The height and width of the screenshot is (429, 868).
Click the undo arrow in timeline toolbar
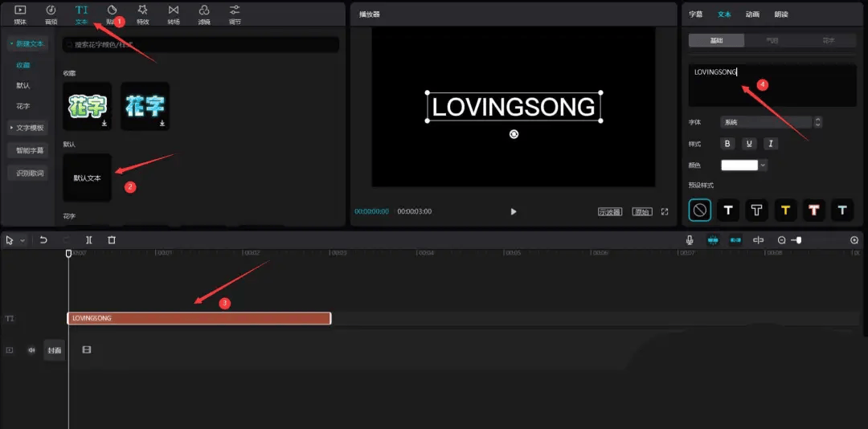point(43,240)
